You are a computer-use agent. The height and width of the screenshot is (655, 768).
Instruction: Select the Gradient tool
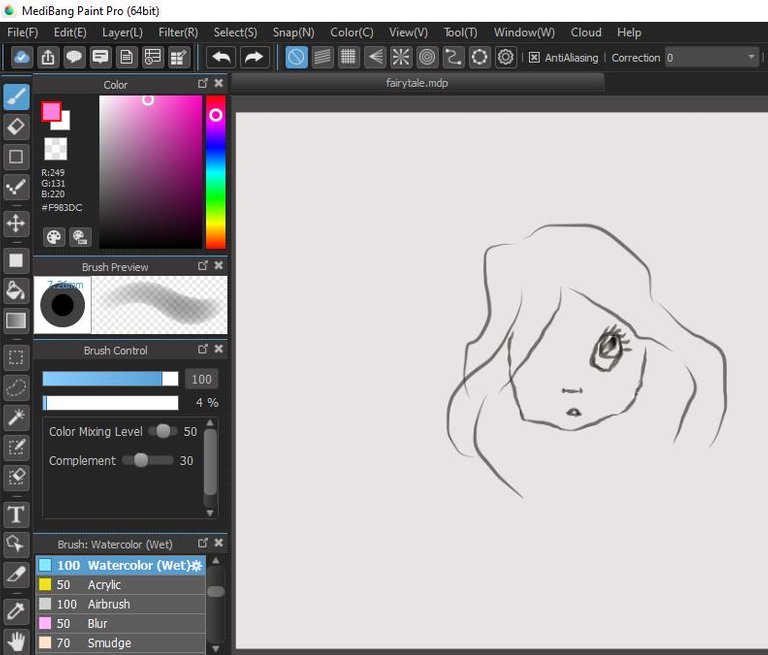point(16,320)
